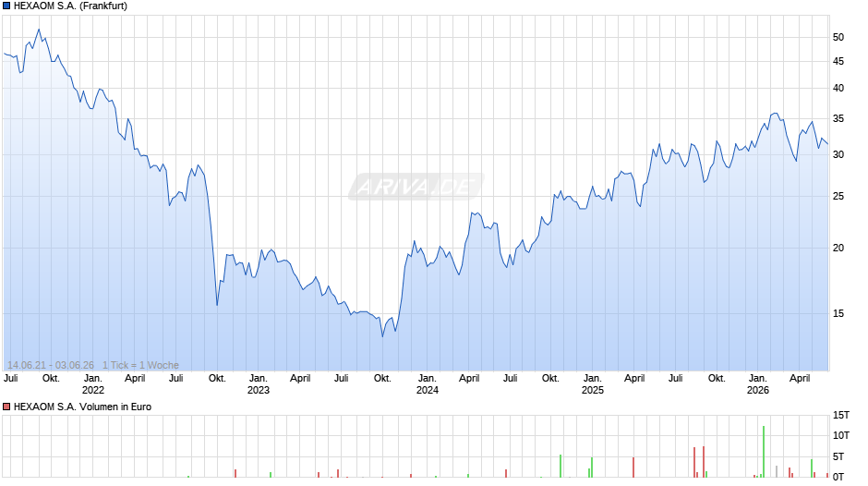The width and height of the screenshot is (868, 486).
Task: Click the price axis label 15
Action: tap(838, 313)
